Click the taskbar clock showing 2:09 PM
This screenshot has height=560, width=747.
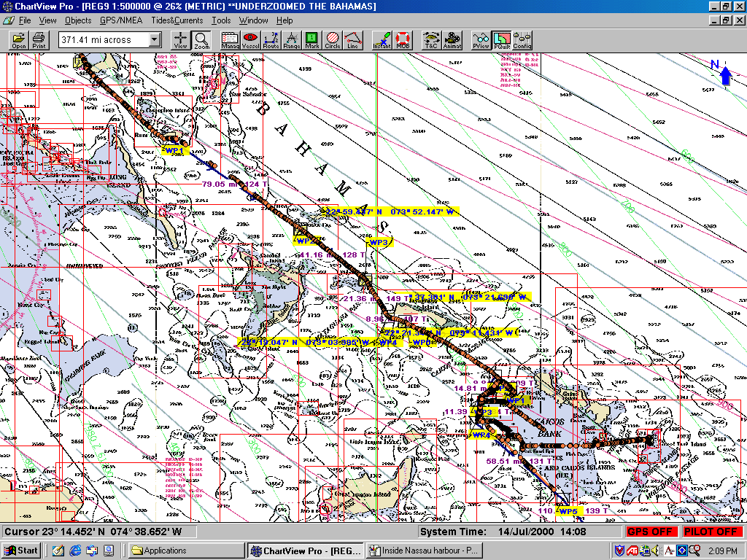(x=723, y=551)
